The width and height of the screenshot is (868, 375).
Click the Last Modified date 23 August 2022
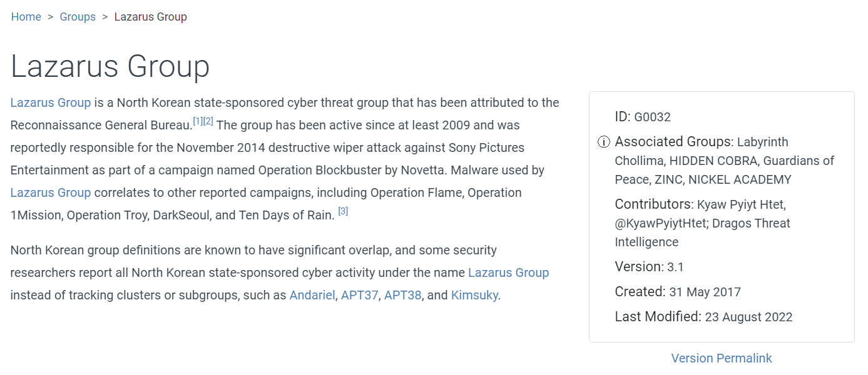[x=748, y=317]
